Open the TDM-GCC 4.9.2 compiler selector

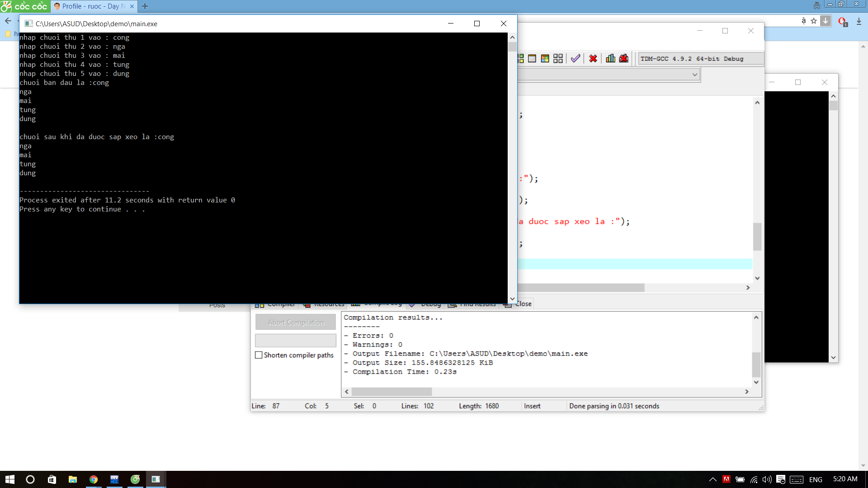coord(700,59)
